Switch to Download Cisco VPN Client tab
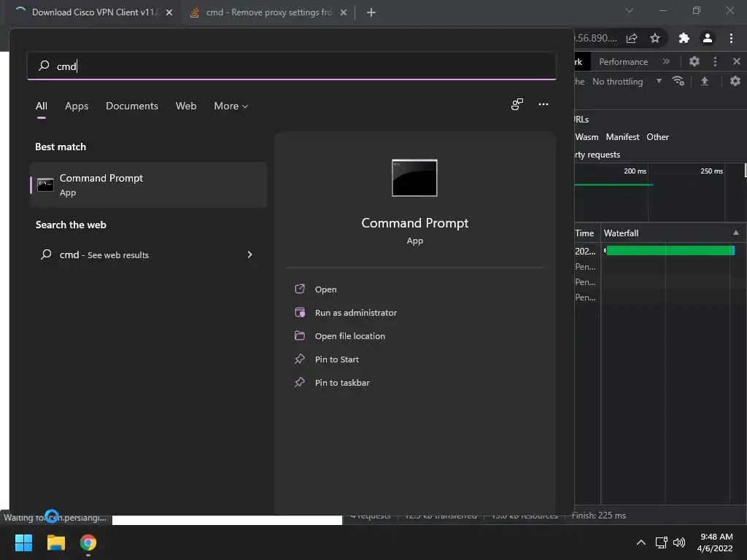This screenshot has width=747, height=560. (93, 12)
